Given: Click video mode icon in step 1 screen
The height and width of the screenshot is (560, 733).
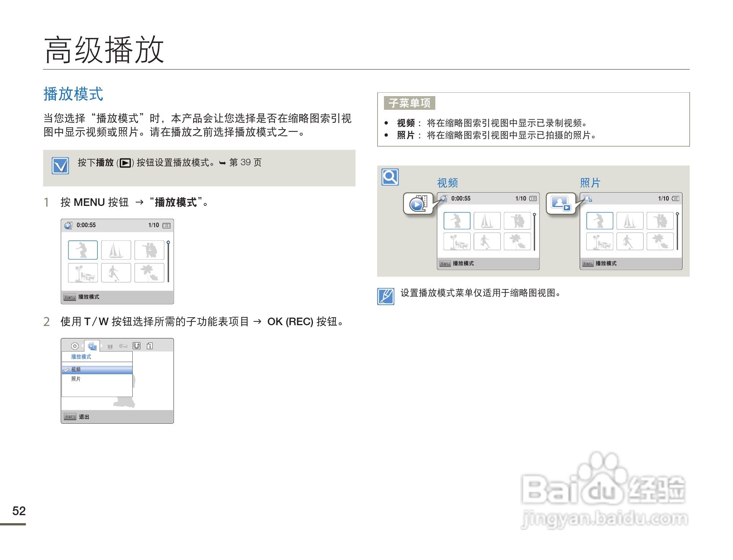Looking at the screenshot, I should (68, 225).
